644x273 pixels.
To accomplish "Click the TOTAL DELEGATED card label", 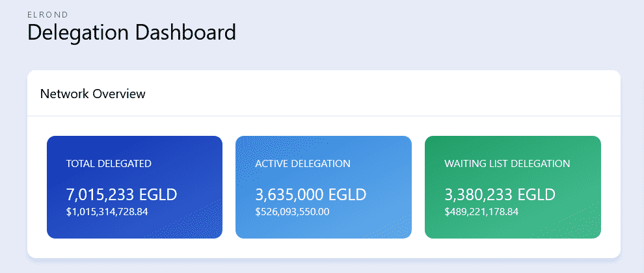I will [x=109, y=164].
